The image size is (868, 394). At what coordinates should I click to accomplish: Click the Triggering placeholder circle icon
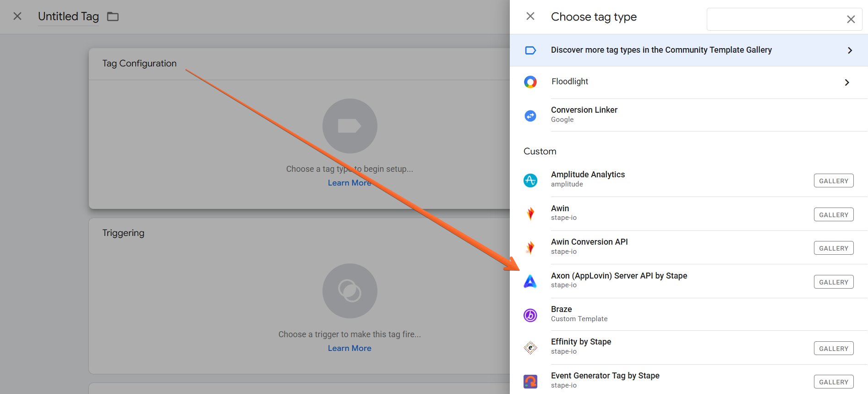coord(349,291)
